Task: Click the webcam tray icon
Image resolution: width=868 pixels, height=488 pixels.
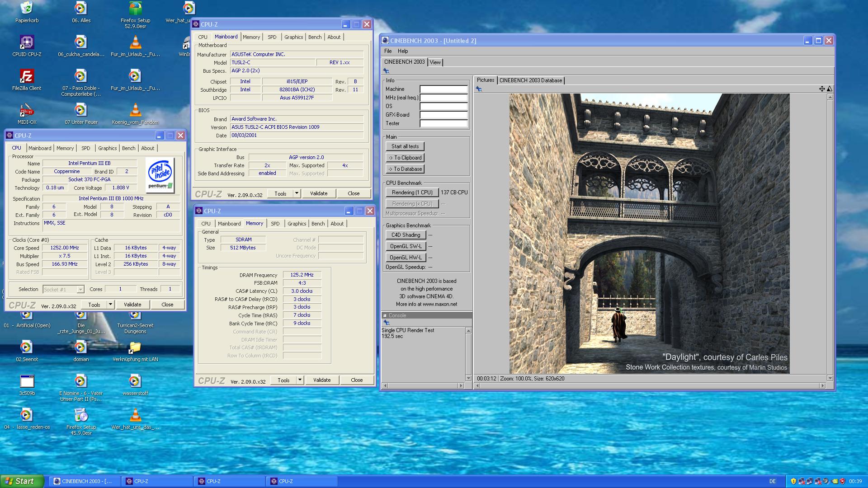Action: (x=826, y=481)
